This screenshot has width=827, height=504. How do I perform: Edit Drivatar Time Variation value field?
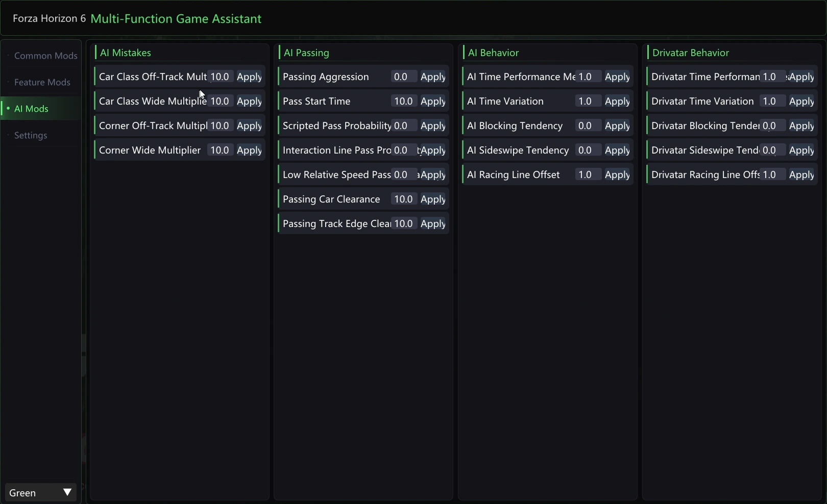click(773, 101)
